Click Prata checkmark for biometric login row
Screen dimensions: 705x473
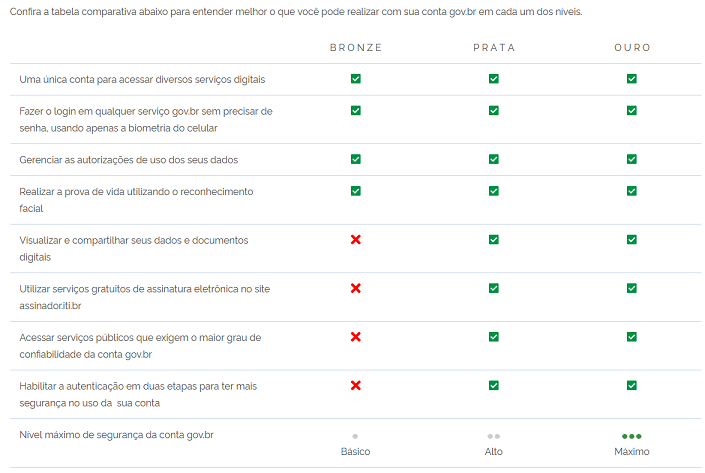tap(494, 111)
